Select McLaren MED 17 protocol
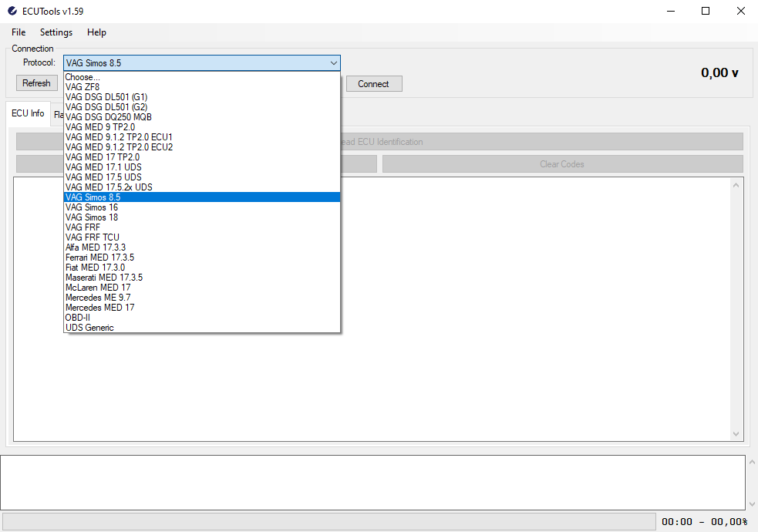Screen dimensions: 758x532 coord(202,288)
